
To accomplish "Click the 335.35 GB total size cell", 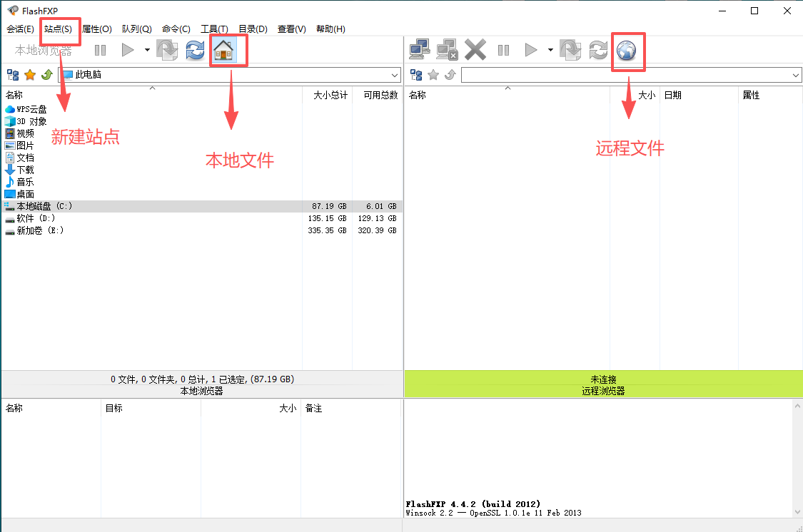I will (327, 231).
